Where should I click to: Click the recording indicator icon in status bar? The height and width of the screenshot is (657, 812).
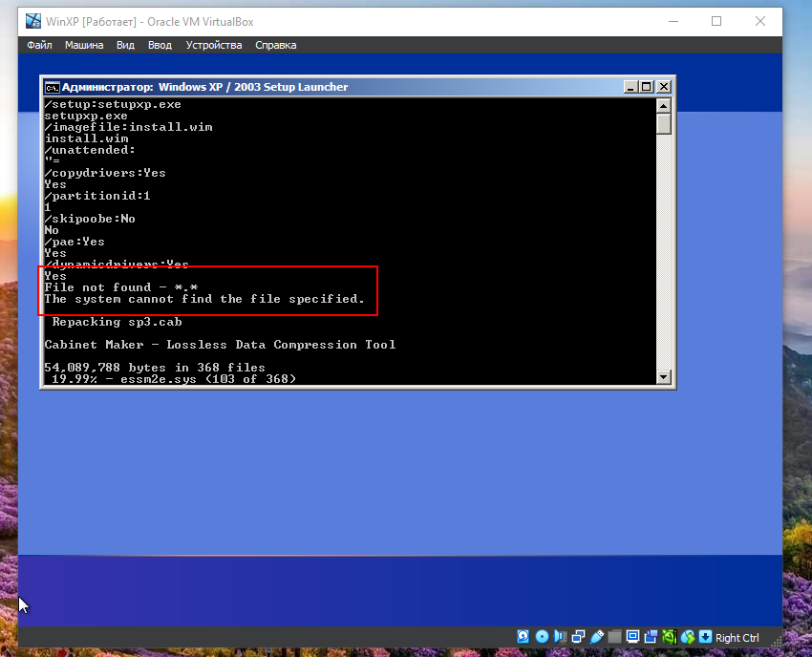(652, 637)
